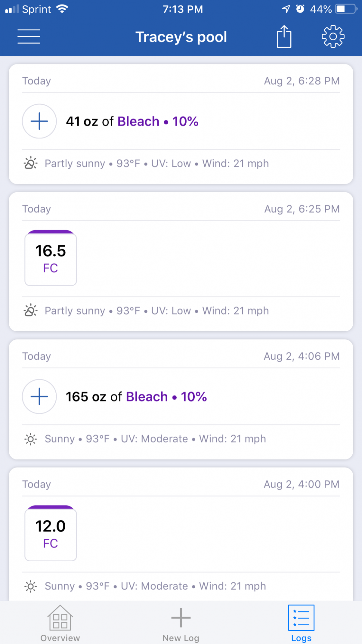The image size is (362, 644).
Task: Select the Aug 2, 6:28 PM timestamp
Action: click(302, 81)
